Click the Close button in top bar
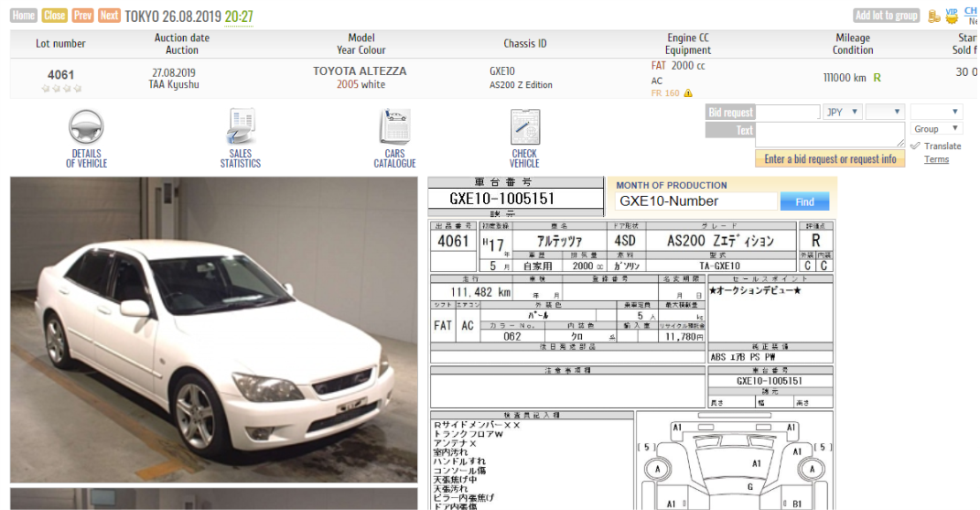The width and height of the screenshot is (980, 510). tap(54, 16)
